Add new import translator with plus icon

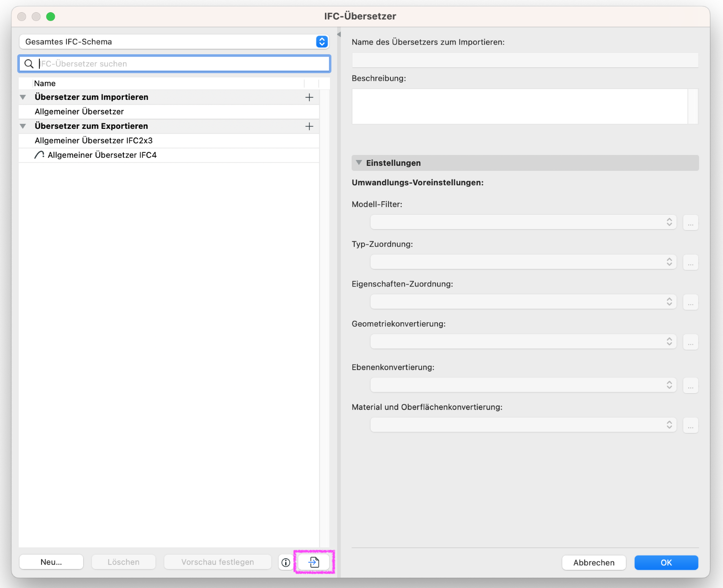point(309,97)
